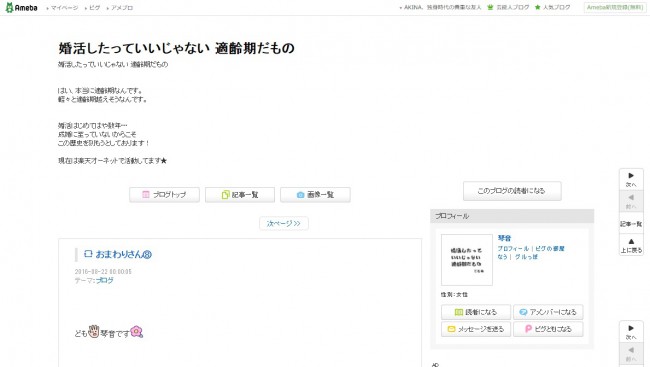Click ピグともになる button
This screenshot has width=650, height=367.
(548, 329)
